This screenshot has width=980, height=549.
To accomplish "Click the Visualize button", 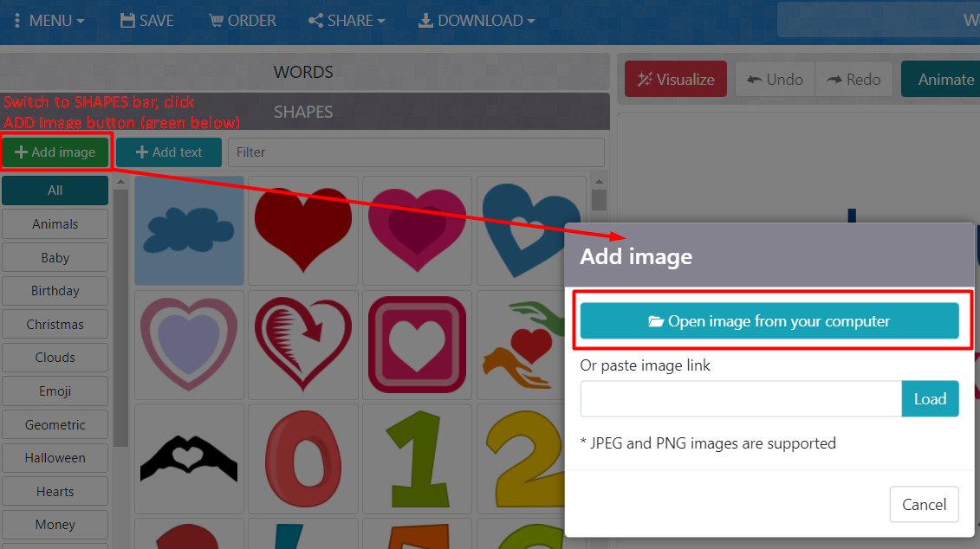I will (676, 80).
